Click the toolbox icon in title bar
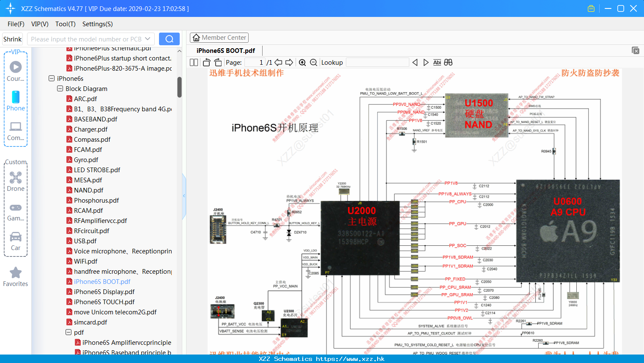644x363 pixels. click(591, 8)
